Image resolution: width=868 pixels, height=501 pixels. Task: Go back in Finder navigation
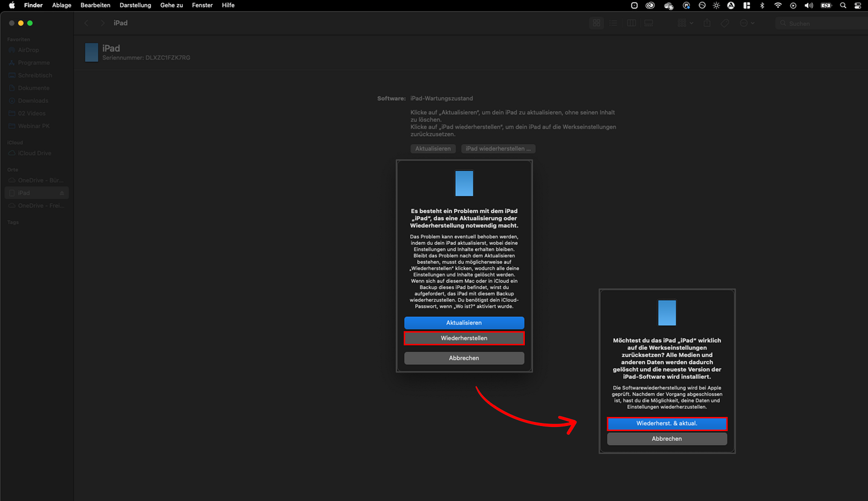pyautogui.click(x=87, y=23)
